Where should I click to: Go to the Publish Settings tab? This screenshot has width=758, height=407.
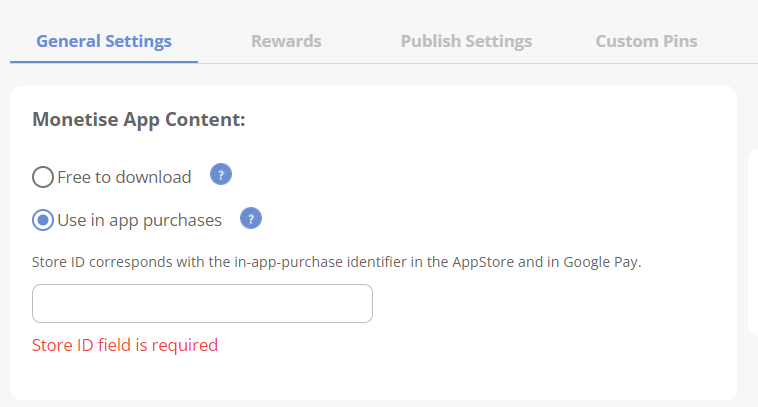466,41
